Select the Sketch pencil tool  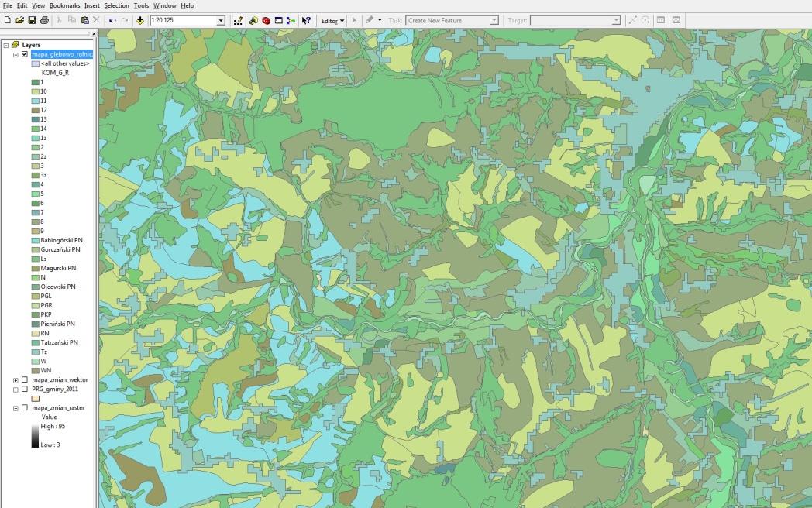(x=370, y=20)
